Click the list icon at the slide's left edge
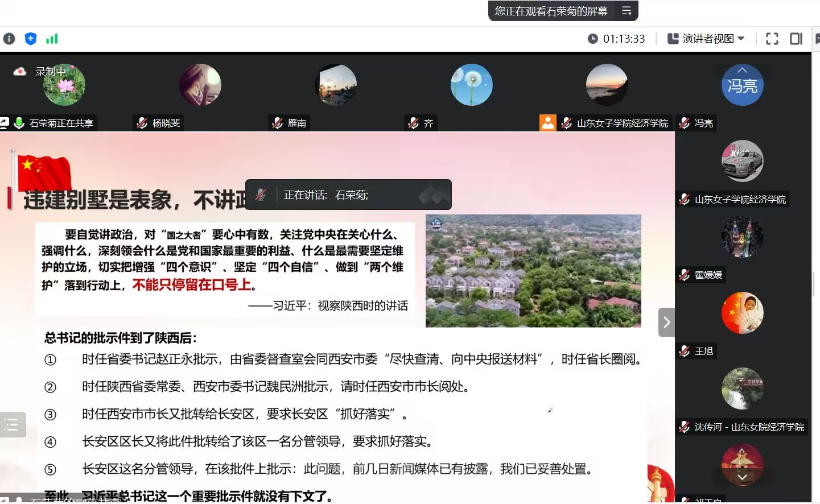 click(x=12, y=424)
